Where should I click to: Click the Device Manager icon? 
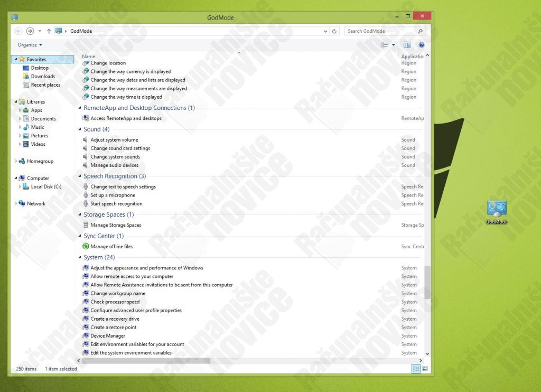coord(86,336)
